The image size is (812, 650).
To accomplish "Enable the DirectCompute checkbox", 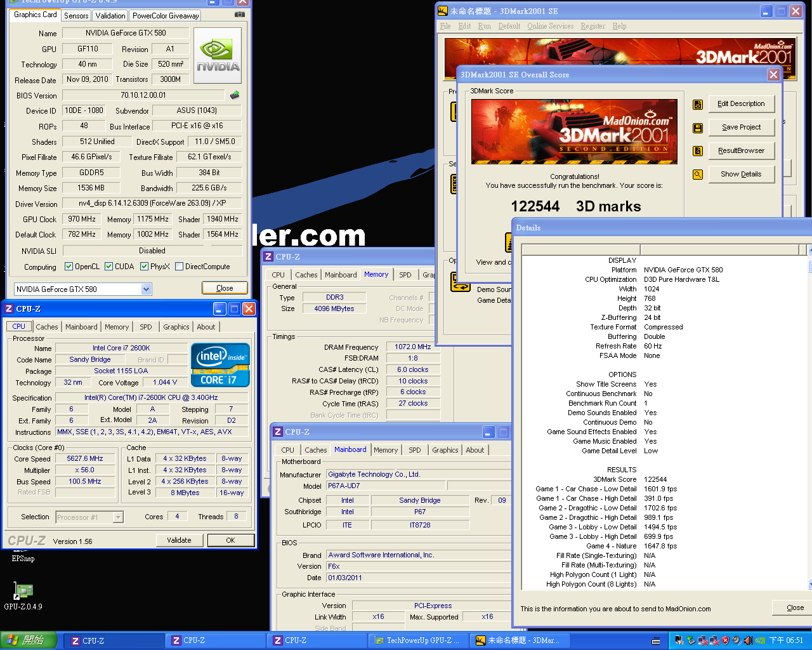I will (179, 267).
